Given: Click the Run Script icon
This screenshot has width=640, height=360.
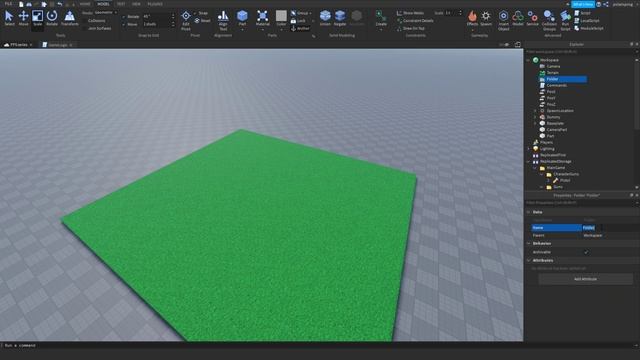Looking at the screenshot, I should [565, 20].
